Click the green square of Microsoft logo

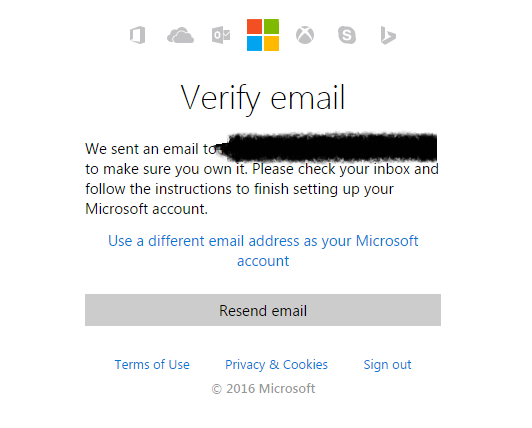pyautogui.click(x=271, y=26)
